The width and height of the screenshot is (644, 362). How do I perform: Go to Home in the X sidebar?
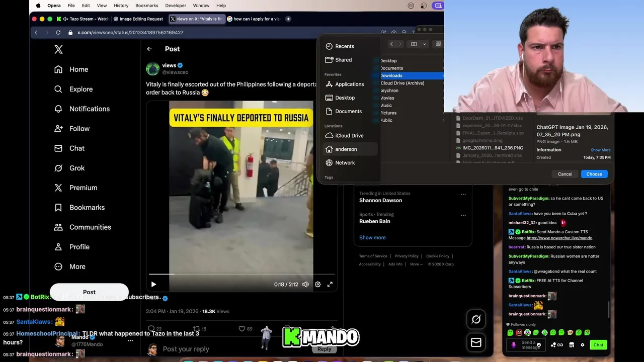click(71, 69)
